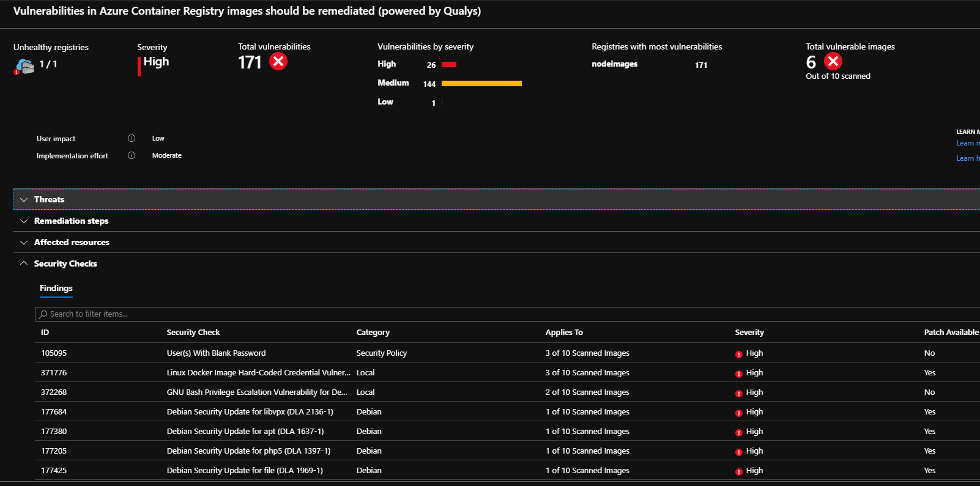Open Linux Docker Image Hard-Coded Credential finding

(x=259, y=373)
